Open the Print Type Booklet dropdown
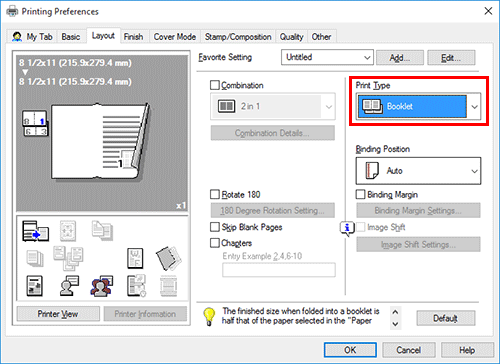 [418, 106]
